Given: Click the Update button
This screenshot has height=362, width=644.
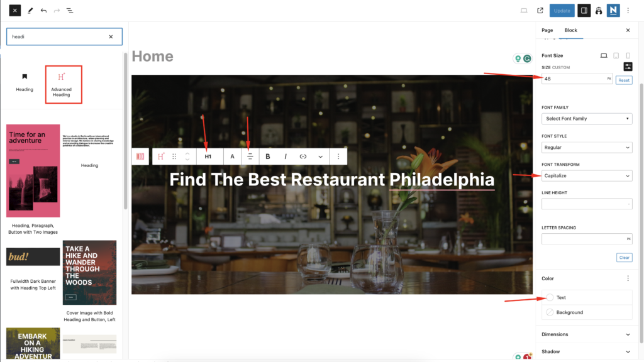Looking at the screenshot, I should pyautogui.click(x=562, y=11).
